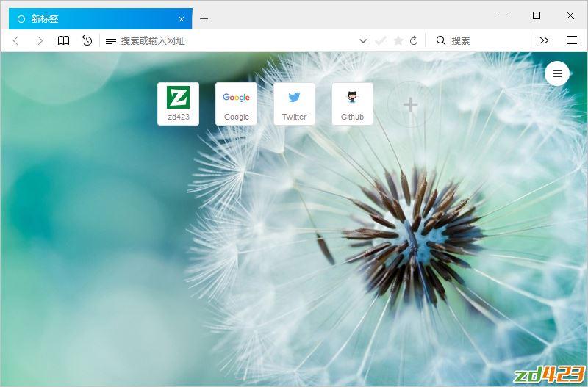Open the Google speed dial tile
This screenshot has height=387, width=588.
[x=236, y=104]
